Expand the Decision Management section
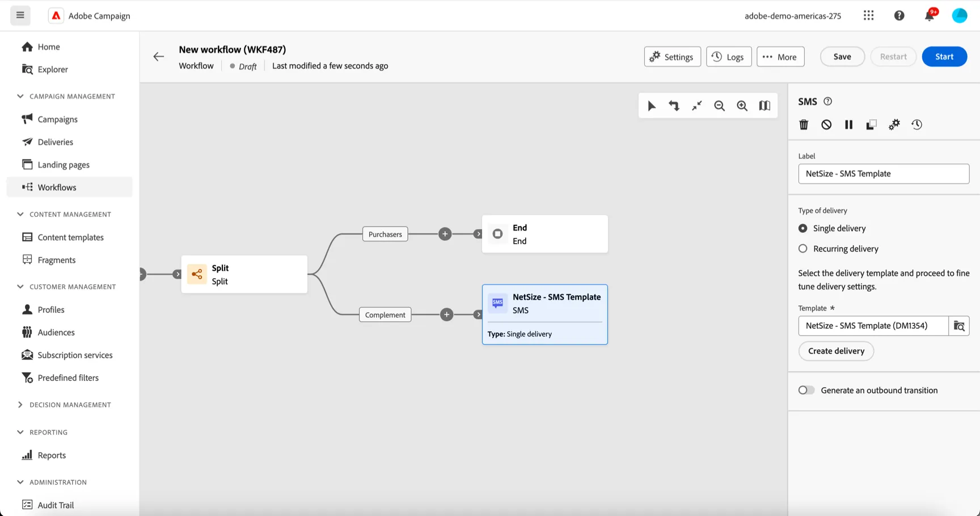The width and height of the screenshot is (980, 516). click(20, 405)
